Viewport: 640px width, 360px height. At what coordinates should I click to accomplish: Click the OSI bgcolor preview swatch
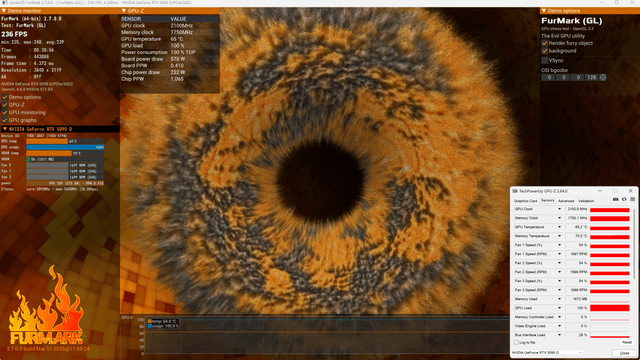tap(603, 77)
